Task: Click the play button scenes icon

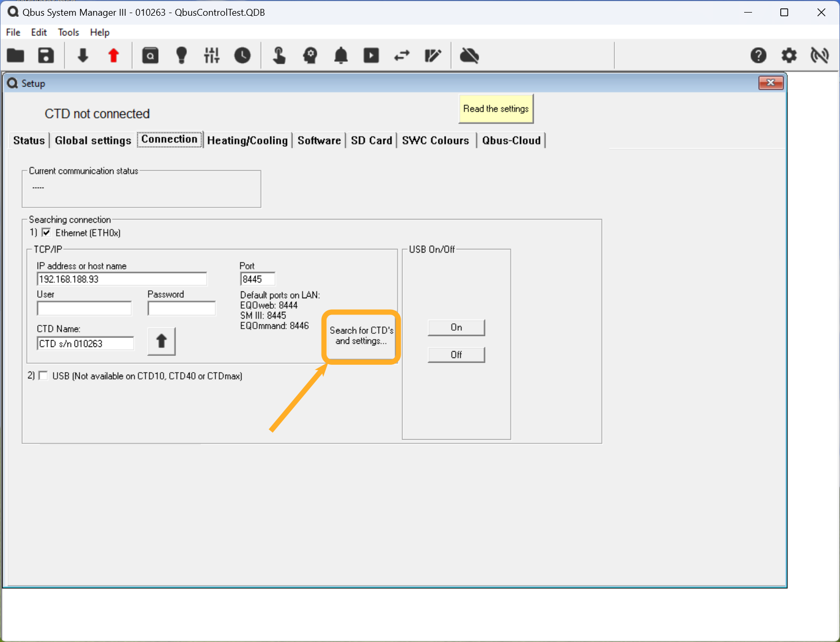Action: pos(371,55)
